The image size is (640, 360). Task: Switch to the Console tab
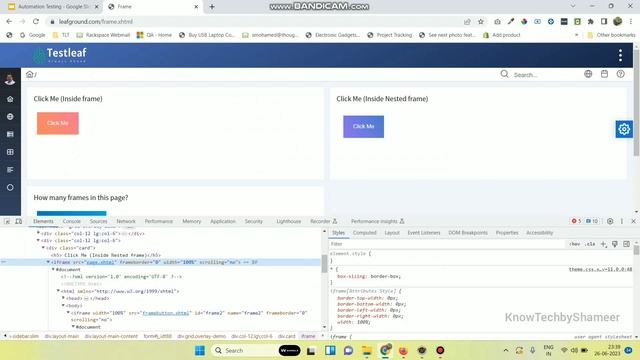tap(71, 221)
